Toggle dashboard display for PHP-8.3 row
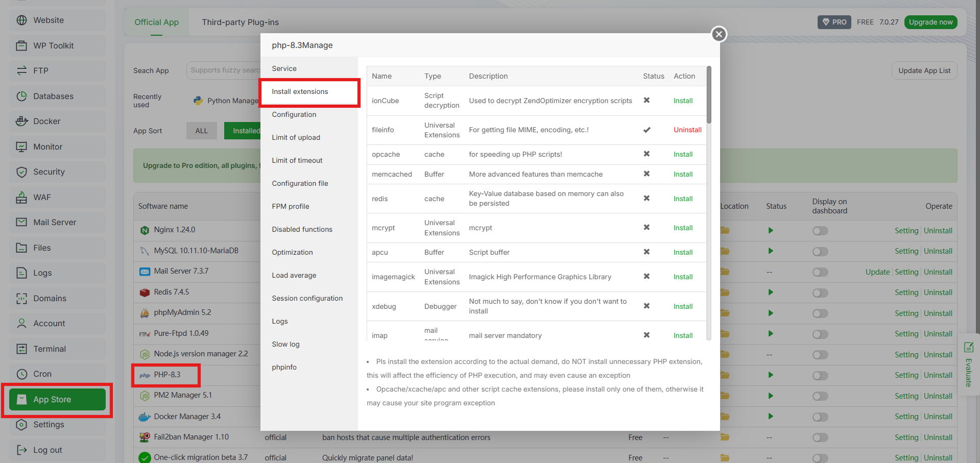Screen dimensions: 980x463 (820, 376)
